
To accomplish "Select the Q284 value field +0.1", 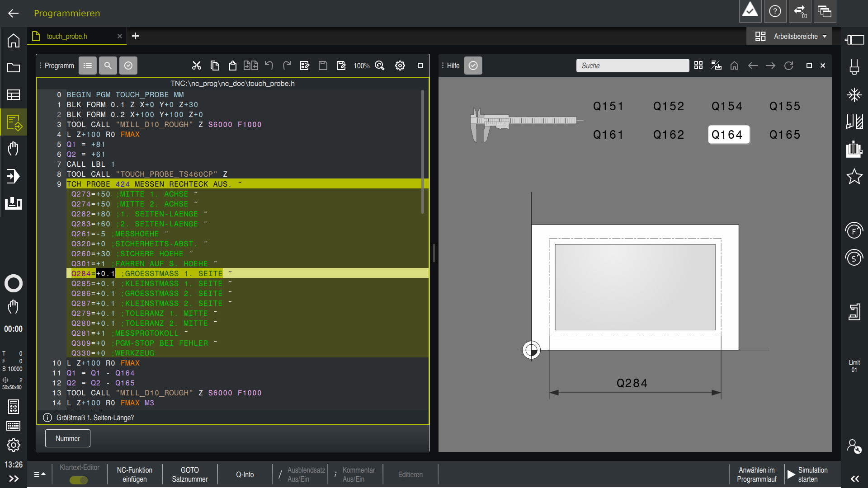I will [105, 274].
